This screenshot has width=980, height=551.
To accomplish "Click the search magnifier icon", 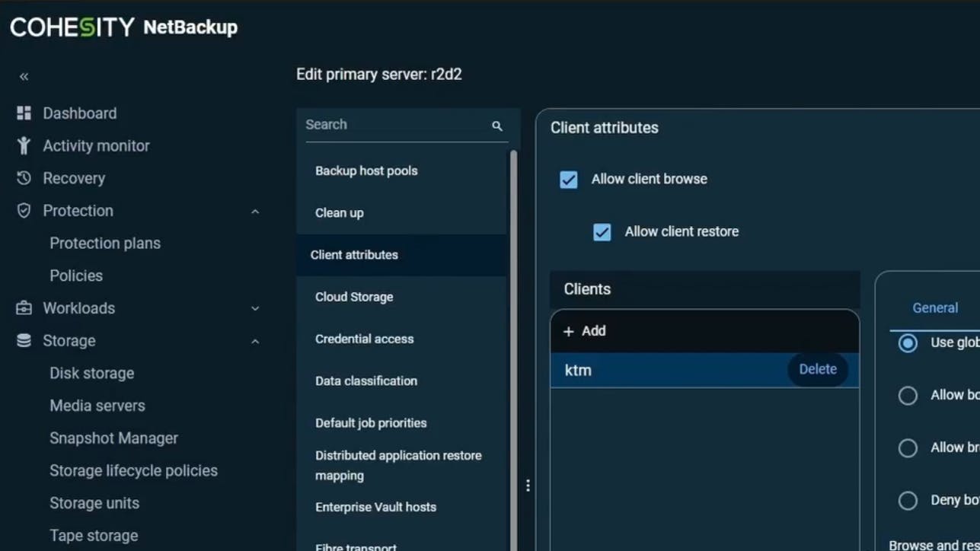I will [497, 126].
